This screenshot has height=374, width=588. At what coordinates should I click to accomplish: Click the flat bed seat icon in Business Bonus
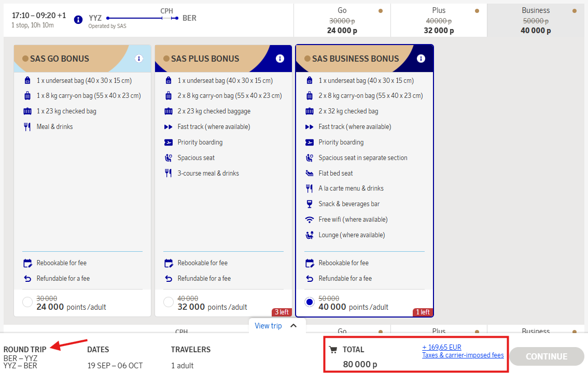click(x=309, y=172)
